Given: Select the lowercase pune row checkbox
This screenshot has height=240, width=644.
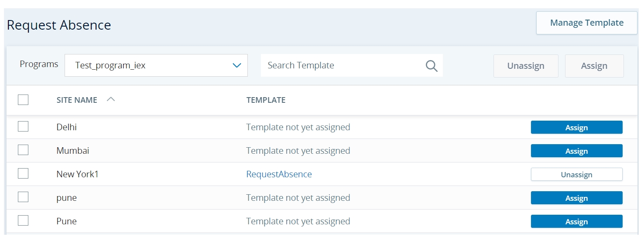Looking at the screenshot, I should [23, 197].
